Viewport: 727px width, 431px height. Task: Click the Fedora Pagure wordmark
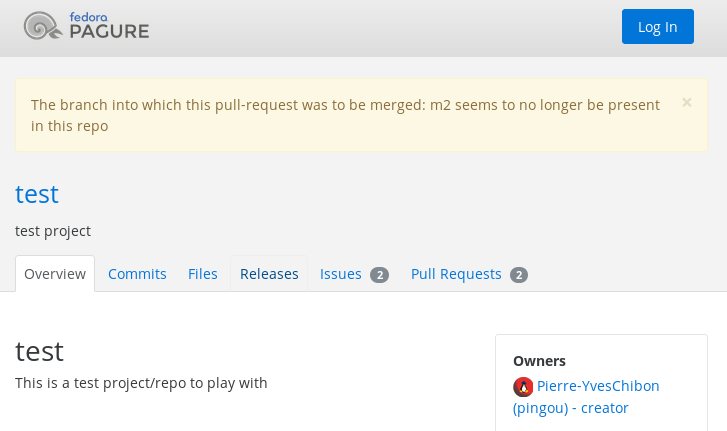click(x=109, y=27)
